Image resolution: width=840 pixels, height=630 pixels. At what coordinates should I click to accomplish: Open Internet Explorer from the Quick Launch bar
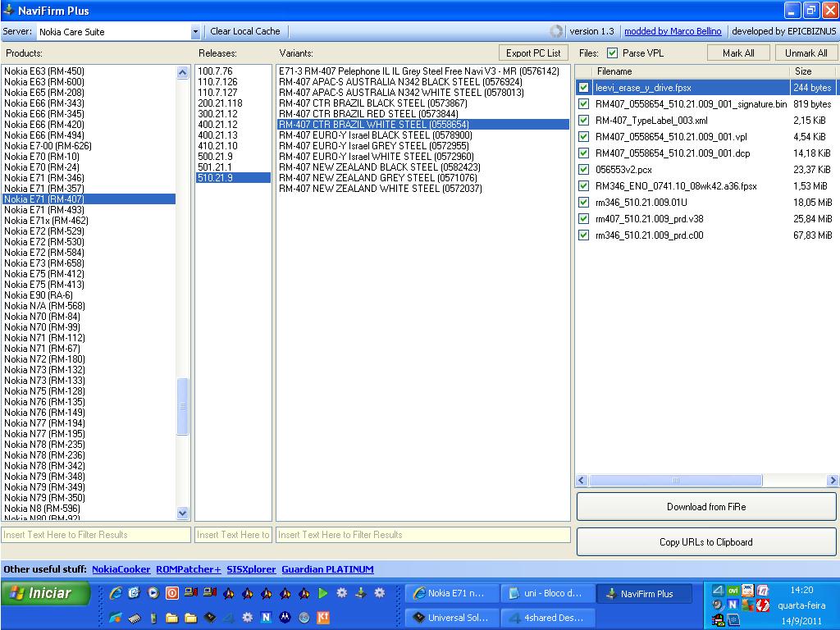coord(115,593)
